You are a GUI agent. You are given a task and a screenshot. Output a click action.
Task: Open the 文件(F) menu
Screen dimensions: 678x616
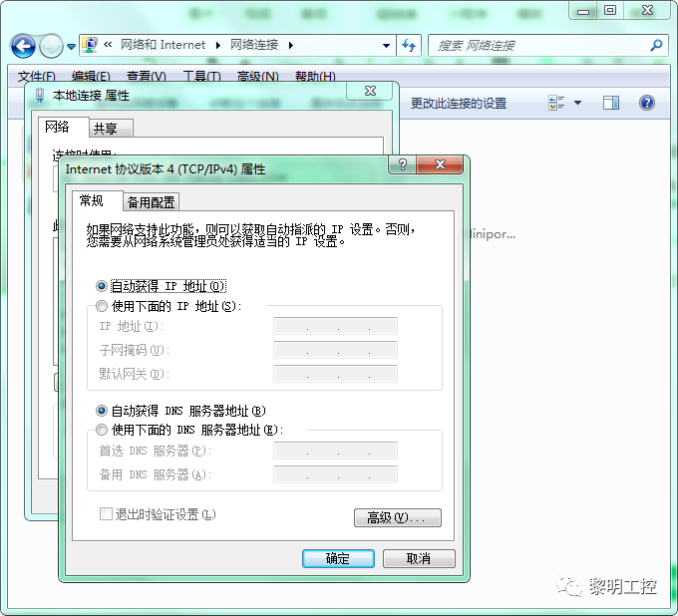[36, 76]
